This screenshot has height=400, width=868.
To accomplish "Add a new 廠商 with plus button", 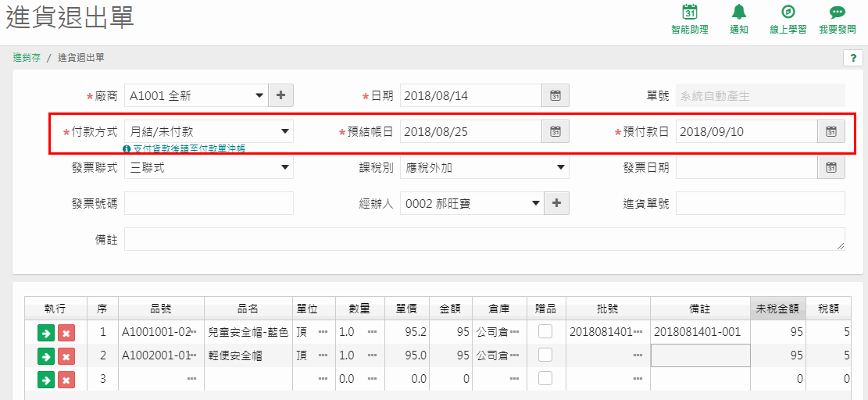I will tap(280, 95).
